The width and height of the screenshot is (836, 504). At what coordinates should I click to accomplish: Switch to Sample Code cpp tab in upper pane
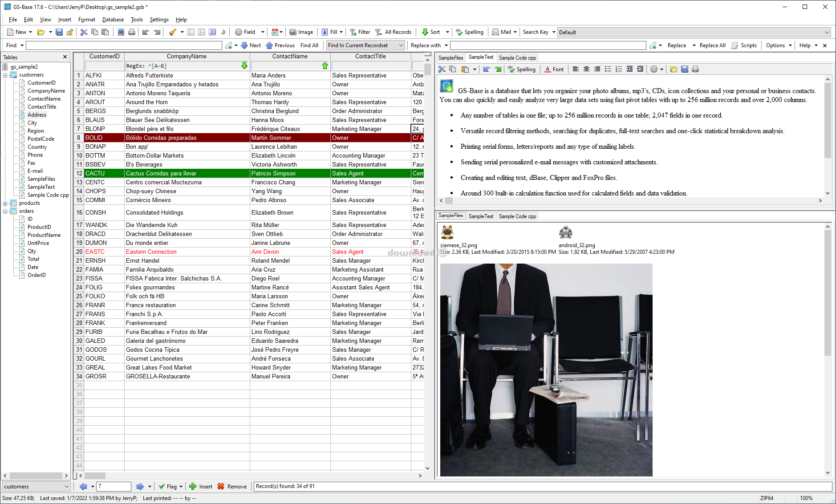tap(517, 58)
